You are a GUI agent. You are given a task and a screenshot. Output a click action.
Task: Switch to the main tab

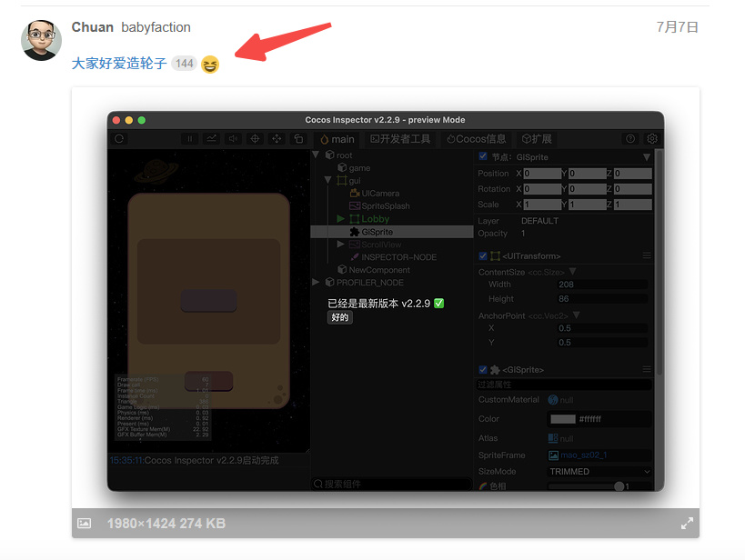pyautogui.click(x=337, y=139)
